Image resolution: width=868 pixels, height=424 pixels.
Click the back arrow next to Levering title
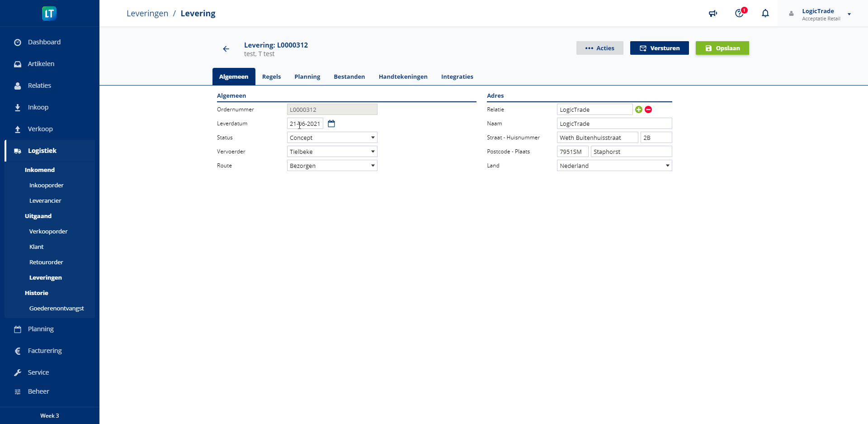(x=226, y=49)
